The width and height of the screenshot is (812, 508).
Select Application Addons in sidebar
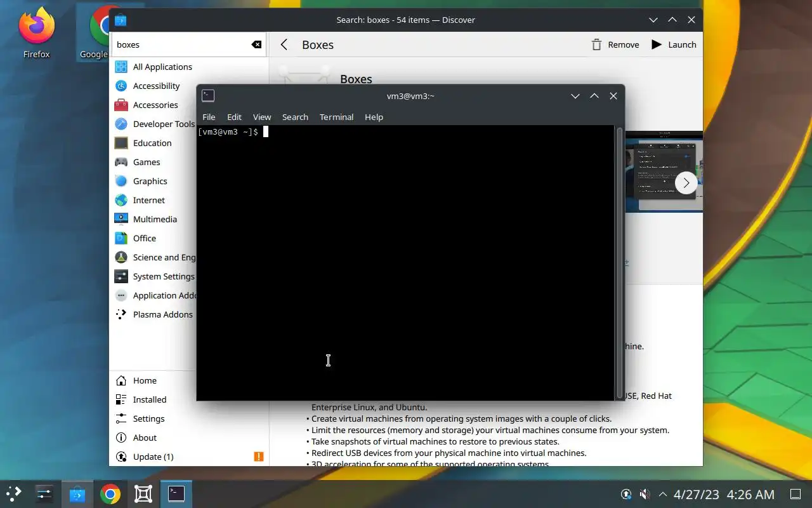click(154, 295)
